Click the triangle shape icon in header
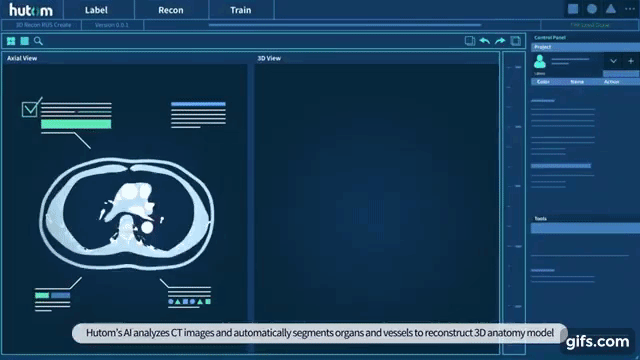 pos(611,9)
